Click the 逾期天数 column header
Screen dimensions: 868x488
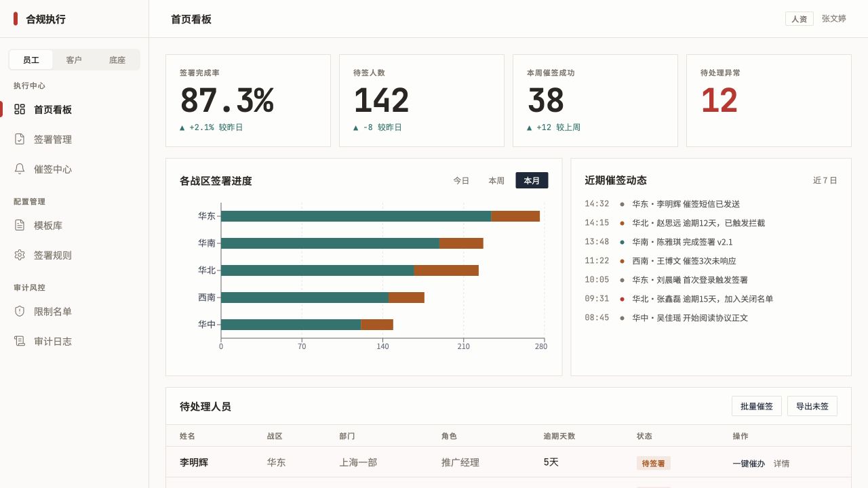click(x=559, y=436)
